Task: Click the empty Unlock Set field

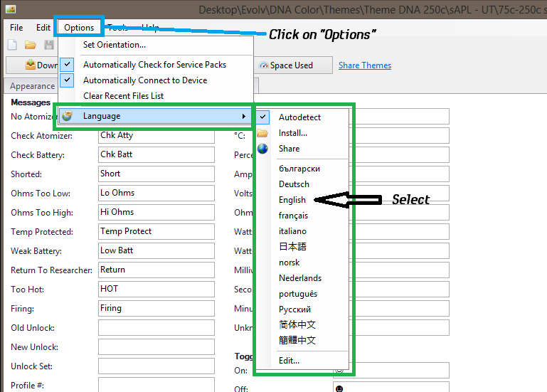Action: [x=156, y=366]
